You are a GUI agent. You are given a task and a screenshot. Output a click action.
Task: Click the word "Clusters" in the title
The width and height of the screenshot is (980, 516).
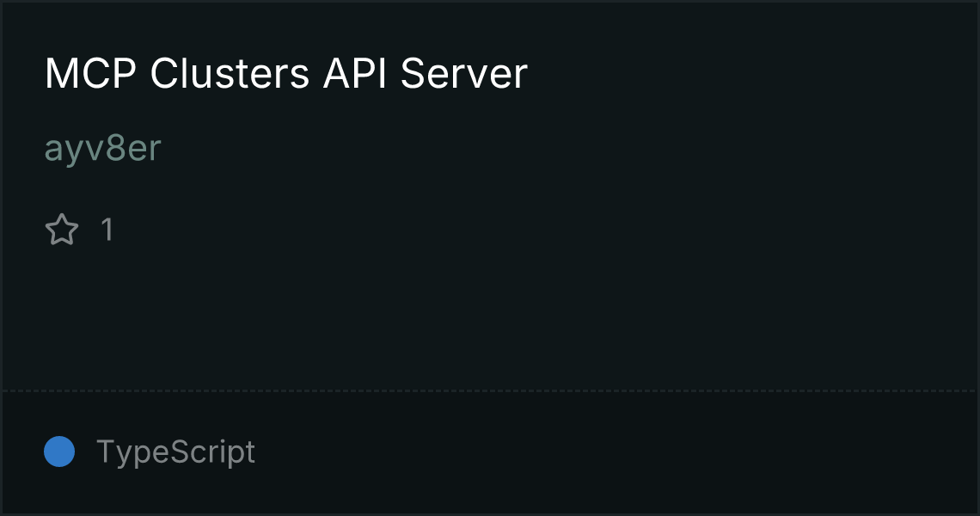(x=230, y=74)
